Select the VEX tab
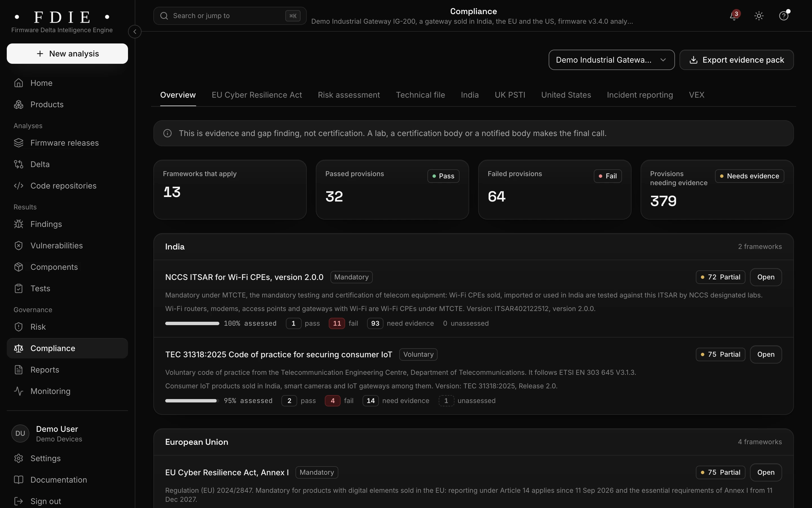 (x=697, y=95)
